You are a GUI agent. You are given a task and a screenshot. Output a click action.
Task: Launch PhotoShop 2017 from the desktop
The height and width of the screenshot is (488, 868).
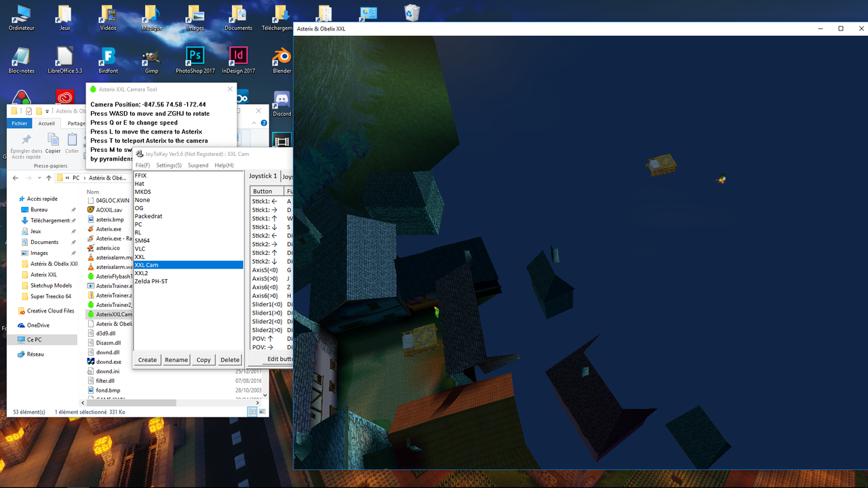[195, 60]
